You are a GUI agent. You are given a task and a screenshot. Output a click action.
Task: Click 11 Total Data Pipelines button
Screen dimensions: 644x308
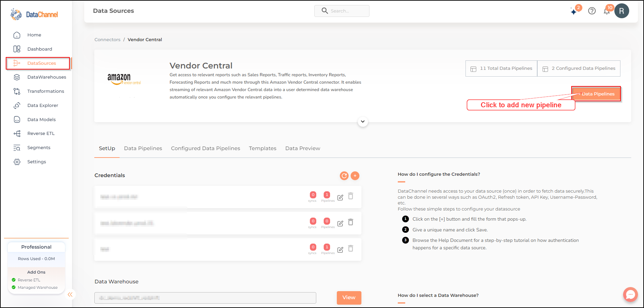tap(501, 68)
